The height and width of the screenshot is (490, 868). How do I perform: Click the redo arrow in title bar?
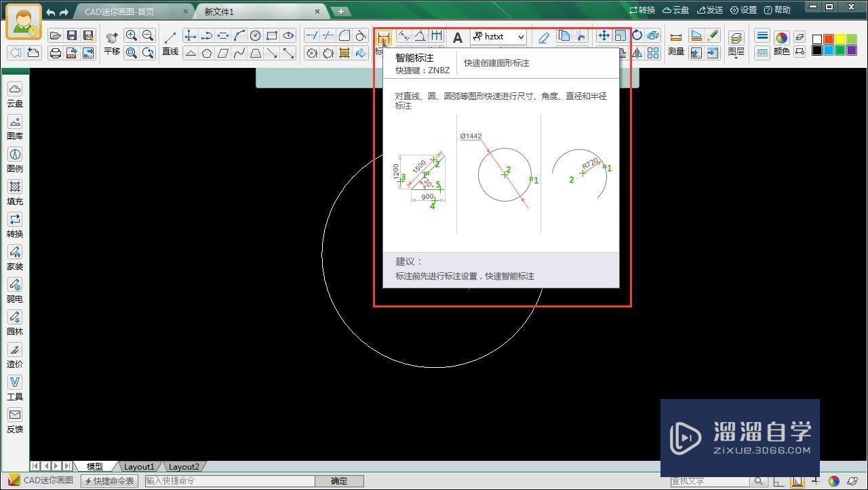coord(64,12)
